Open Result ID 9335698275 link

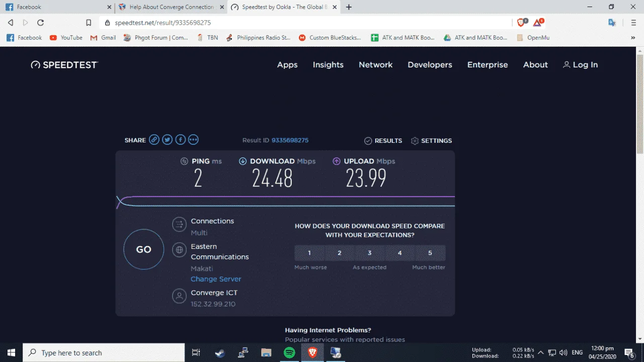(x=290, y=140)
